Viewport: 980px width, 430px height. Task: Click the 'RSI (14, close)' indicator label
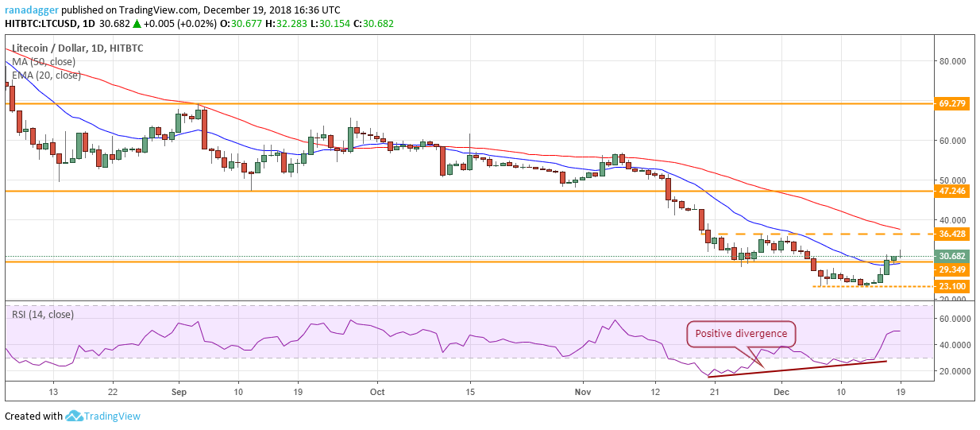coord(43,315)
